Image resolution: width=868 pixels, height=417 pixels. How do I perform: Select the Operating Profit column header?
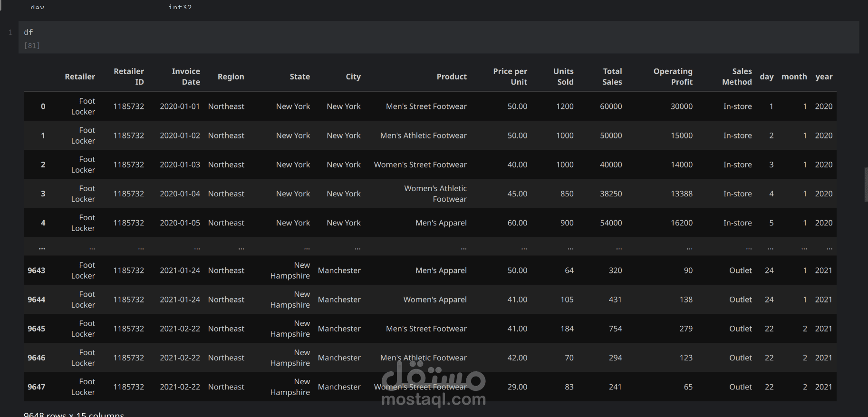673,77
